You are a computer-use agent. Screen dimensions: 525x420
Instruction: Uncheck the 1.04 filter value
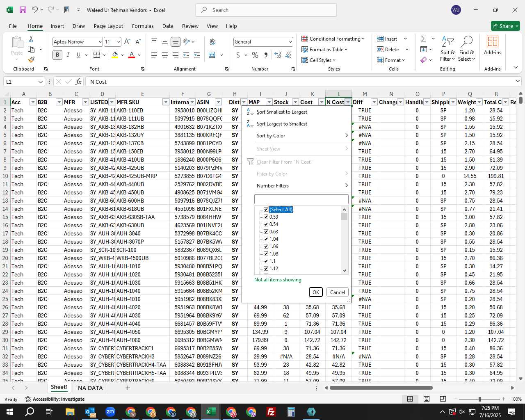point(266,239)
